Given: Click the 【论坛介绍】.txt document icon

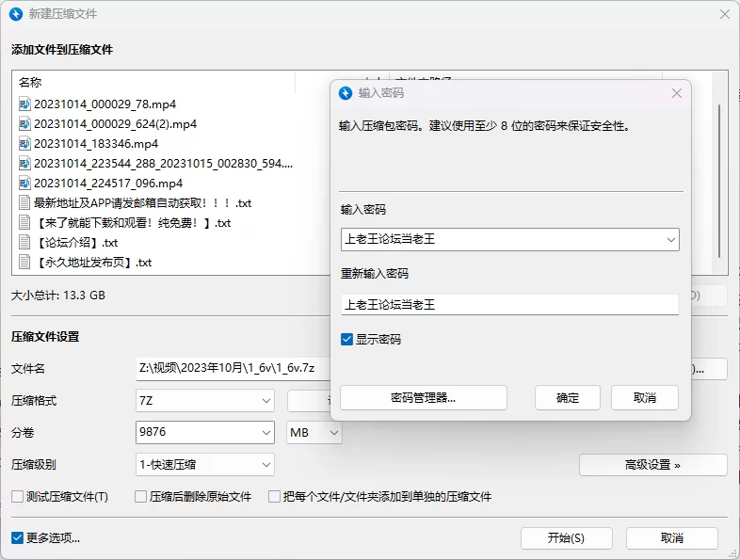Looking at the screenshot, I should coord(24,243).
